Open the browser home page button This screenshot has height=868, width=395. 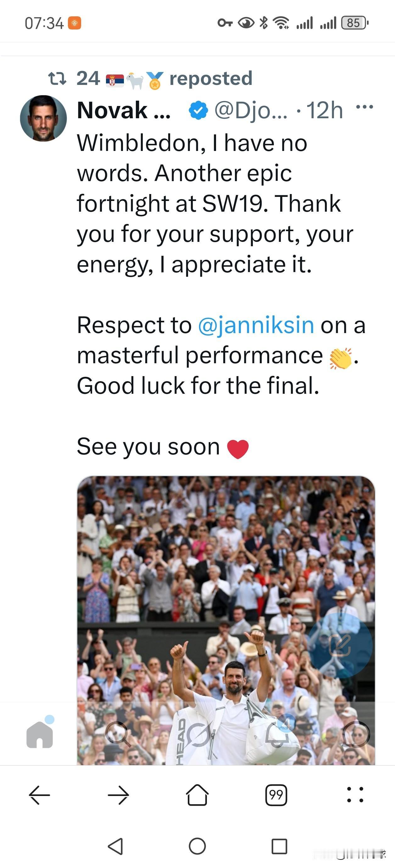197,794
